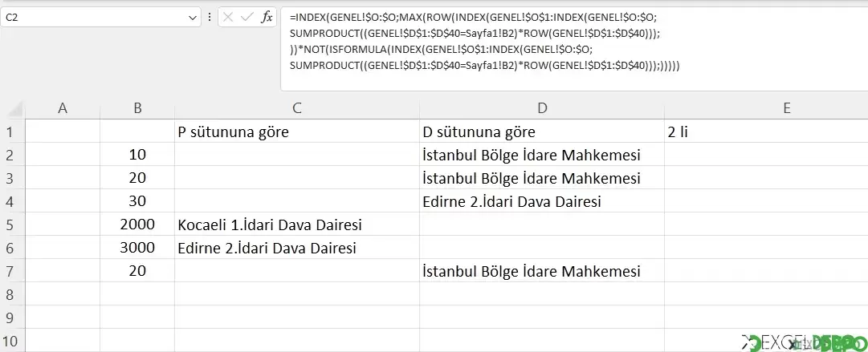868x352 pixels.
Task: Click the Cancel X icon in formula bar
Action: [x=228, y=17]
